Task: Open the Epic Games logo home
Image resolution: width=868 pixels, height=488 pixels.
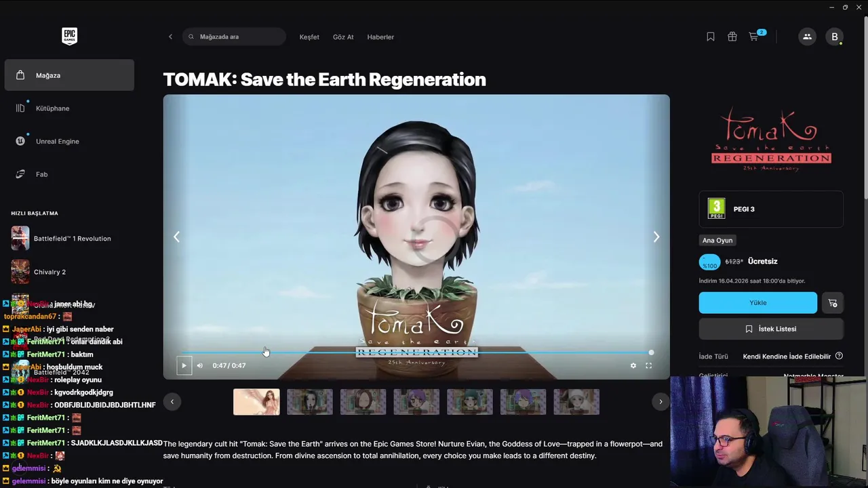Action: click(x=69, y=37)
